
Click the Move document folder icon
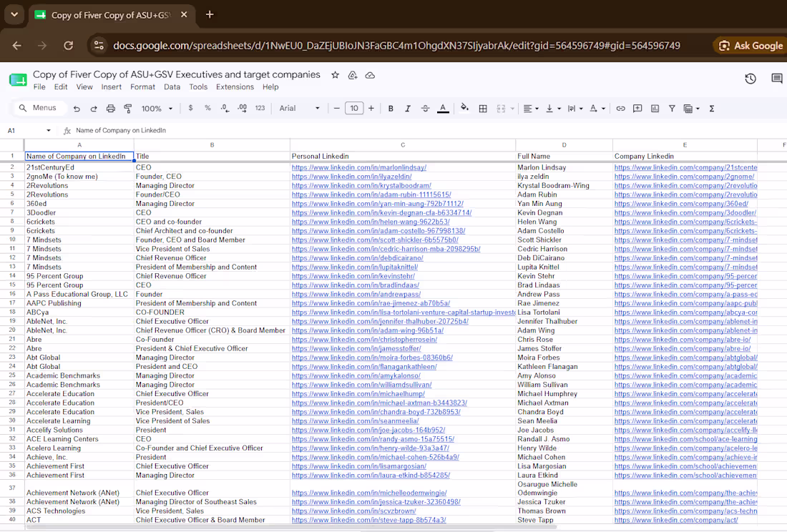(352, 75)
